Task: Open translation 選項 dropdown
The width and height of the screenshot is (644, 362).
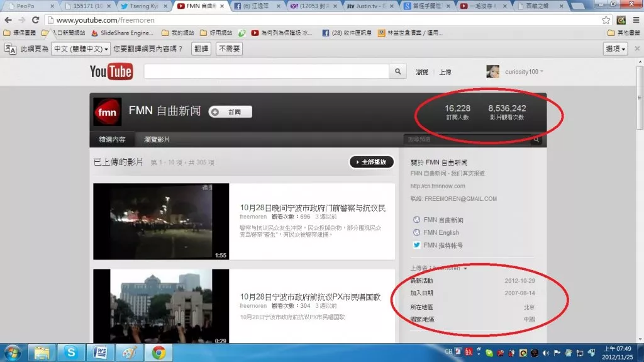Action: (x=616, y=48)
